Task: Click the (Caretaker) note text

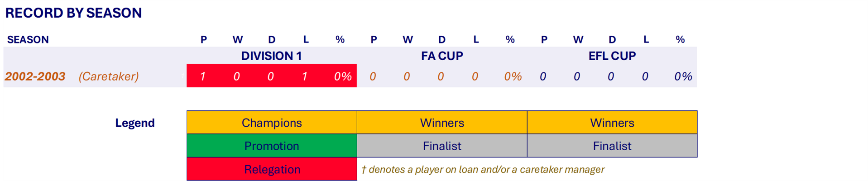Action: pos(109,76)
